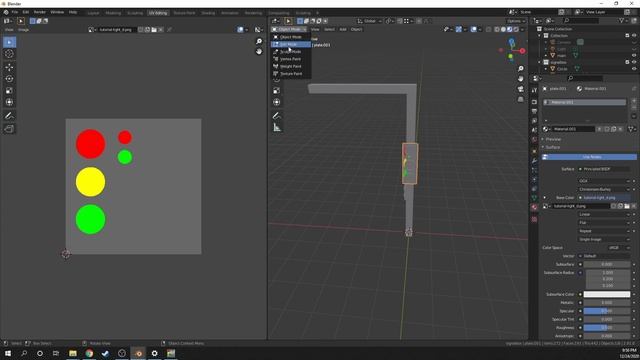
Task: Click Material.001 slot in material list
Action: (584, 102)
